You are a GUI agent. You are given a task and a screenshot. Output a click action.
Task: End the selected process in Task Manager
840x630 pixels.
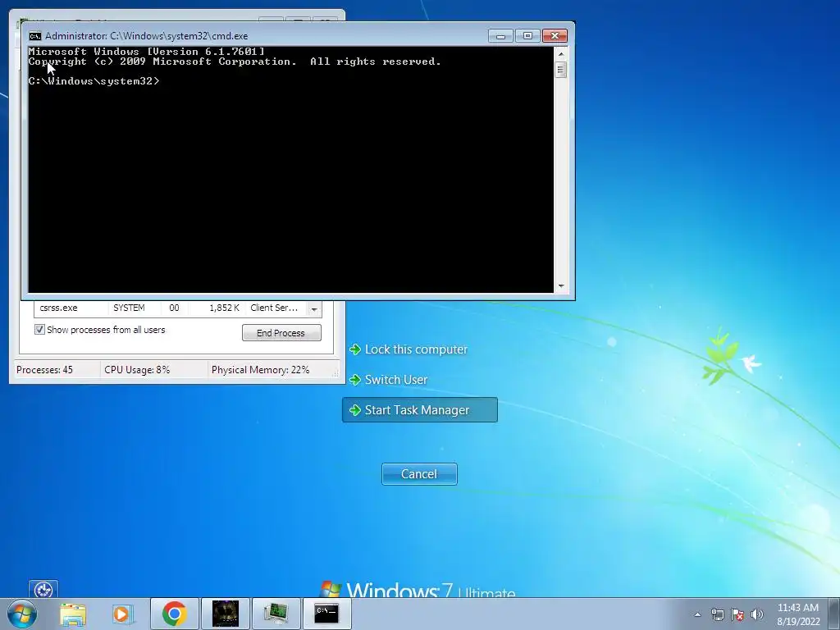(282, 333)
